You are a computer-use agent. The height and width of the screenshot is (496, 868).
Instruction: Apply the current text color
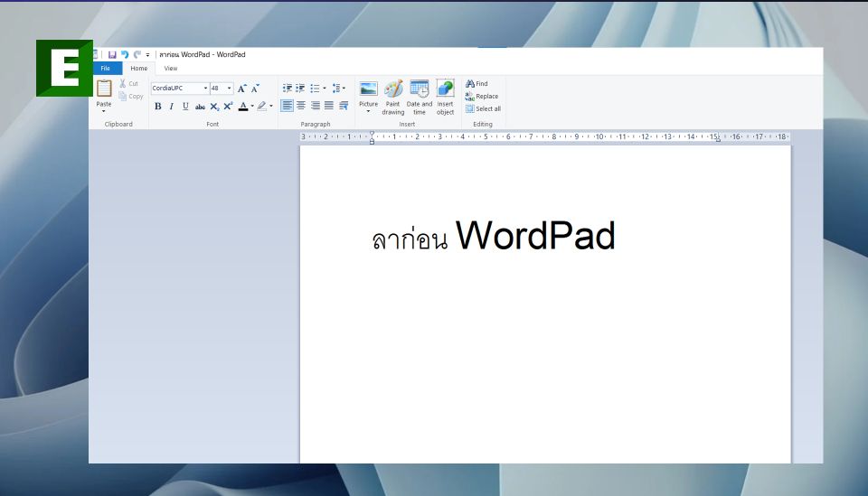coord(243,107)
